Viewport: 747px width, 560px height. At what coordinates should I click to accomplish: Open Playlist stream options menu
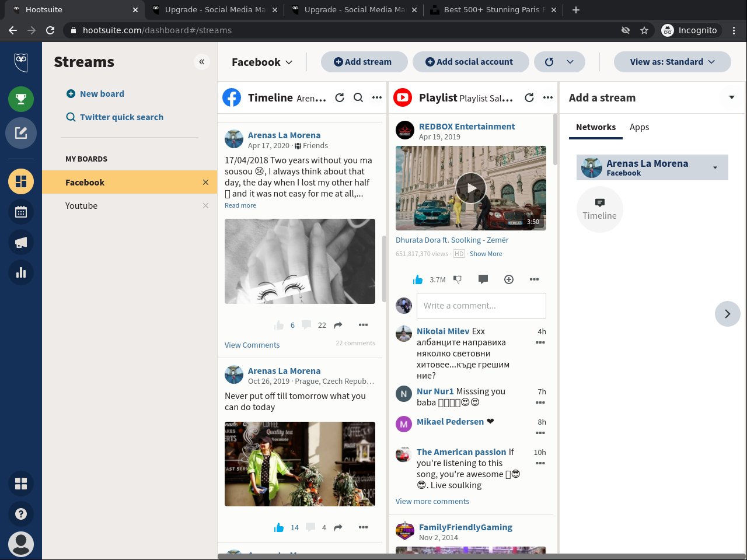[x=548, y=98]
